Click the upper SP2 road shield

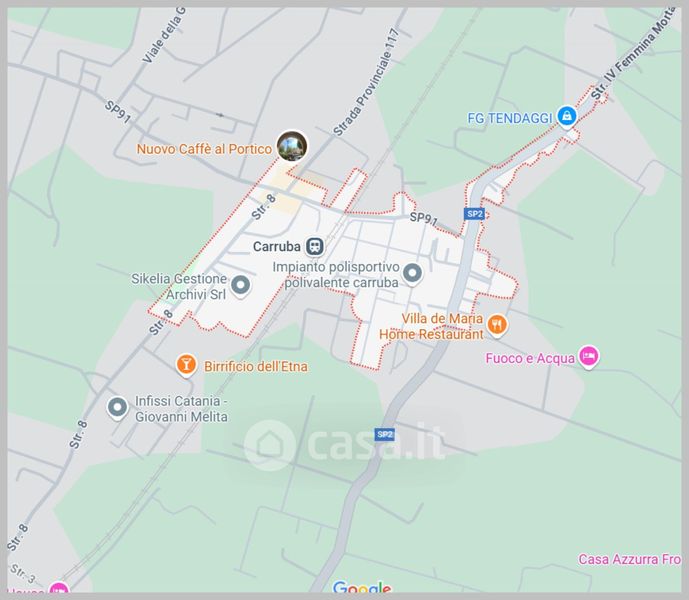pos(475,214)
